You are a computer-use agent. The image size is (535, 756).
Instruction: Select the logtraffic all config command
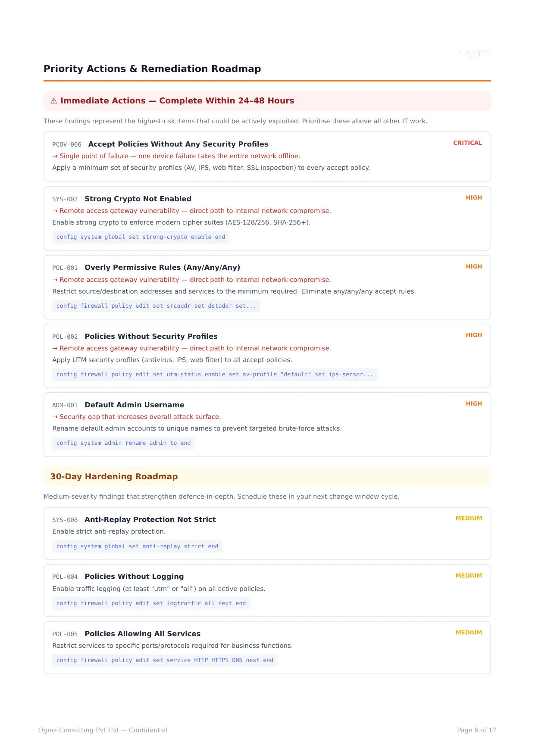coord(151,603)
